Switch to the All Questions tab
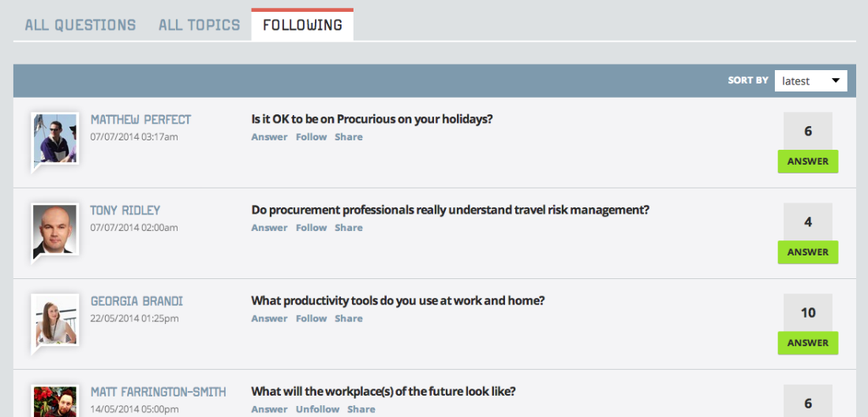 click(x=80, y=25)
